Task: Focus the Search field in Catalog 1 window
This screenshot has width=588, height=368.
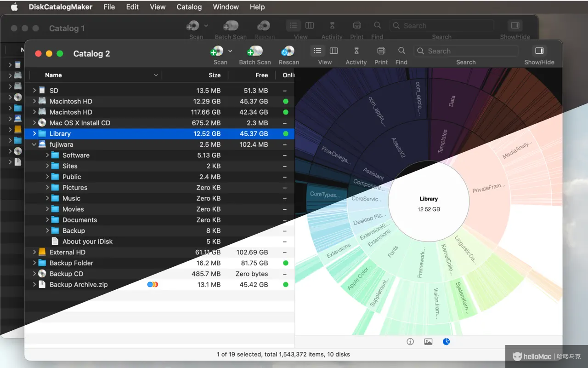Action: click(441, 26)
